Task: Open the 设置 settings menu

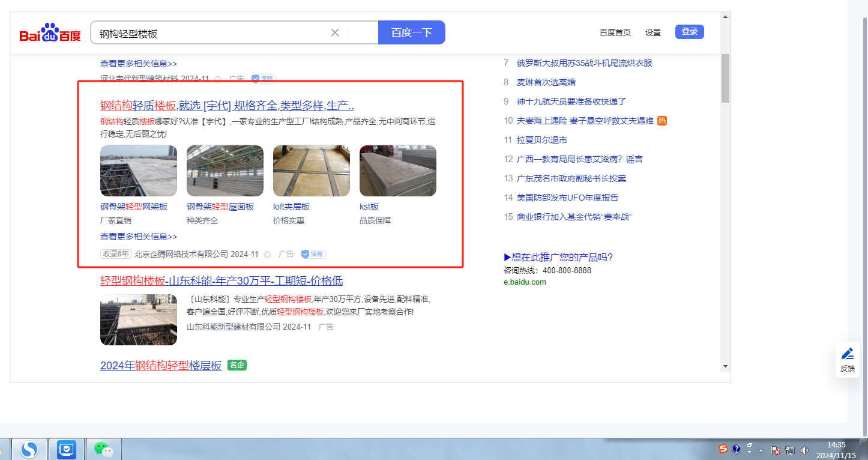Action: pos(653,32)
